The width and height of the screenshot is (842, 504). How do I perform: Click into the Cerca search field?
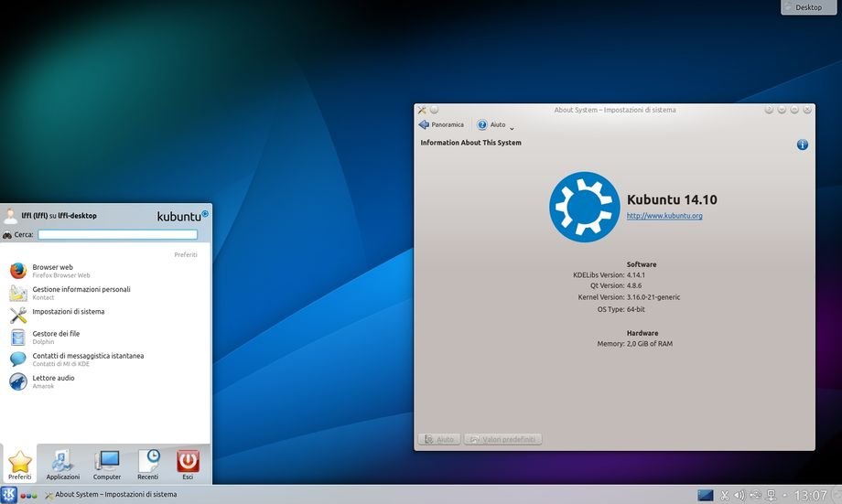[117, 235]
